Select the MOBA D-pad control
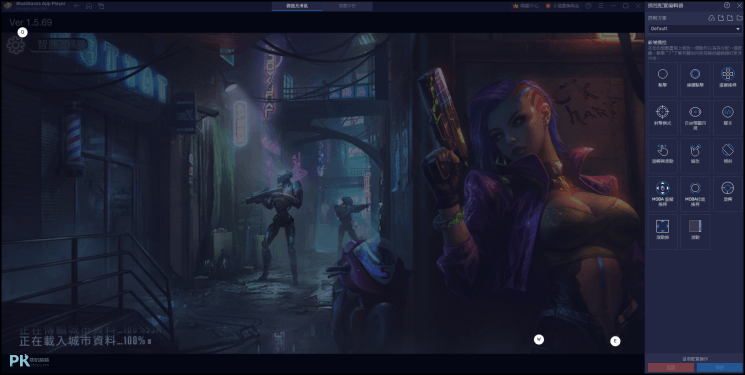This screenshot has width=745, height=375. (x=662, y=193)
